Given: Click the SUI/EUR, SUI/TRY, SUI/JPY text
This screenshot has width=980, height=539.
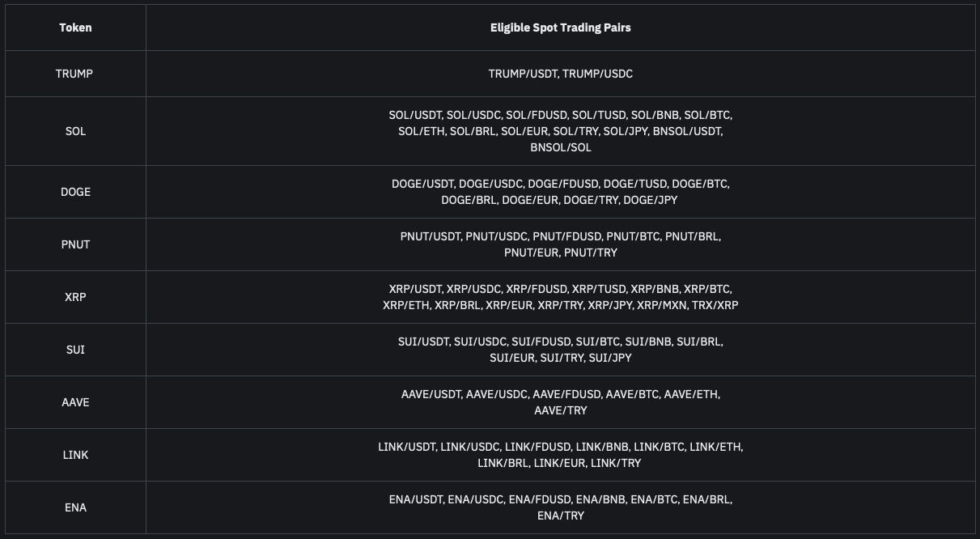Looking at the screenshot, I should click(560, 358).
